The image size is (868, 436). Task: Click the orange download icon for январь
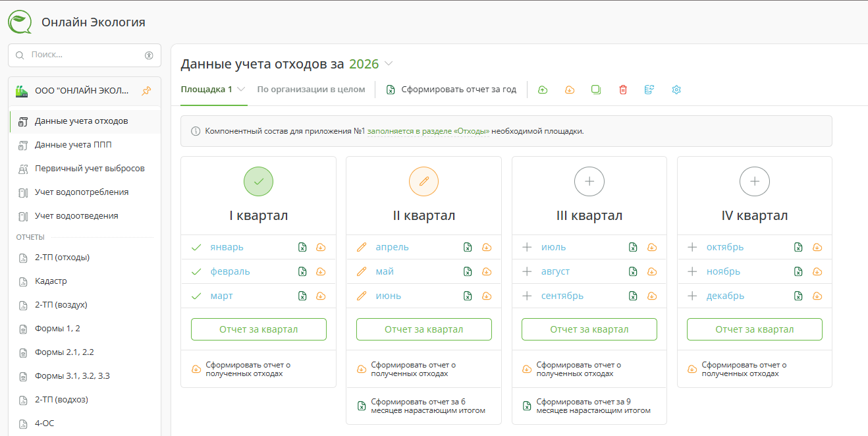point(321,247)
